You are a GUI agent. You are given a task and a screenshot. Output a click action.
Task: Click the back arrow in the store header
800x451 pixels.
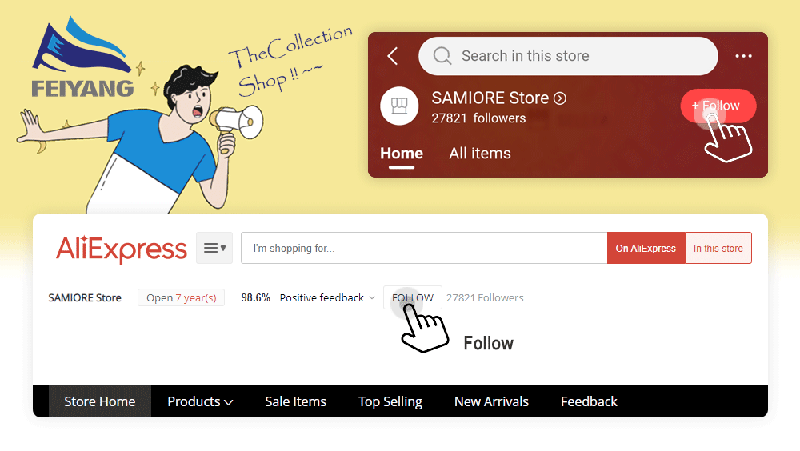(392, 56)
